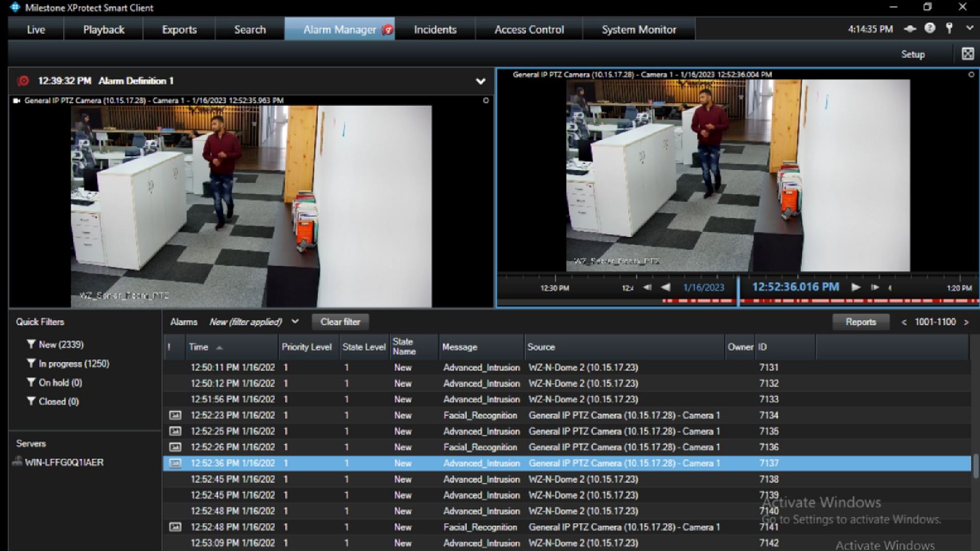This screenshot has height=551, width=980.
Task: Sort by Priority Level column header
Action: pyautogui.click(x=308, y=347)
